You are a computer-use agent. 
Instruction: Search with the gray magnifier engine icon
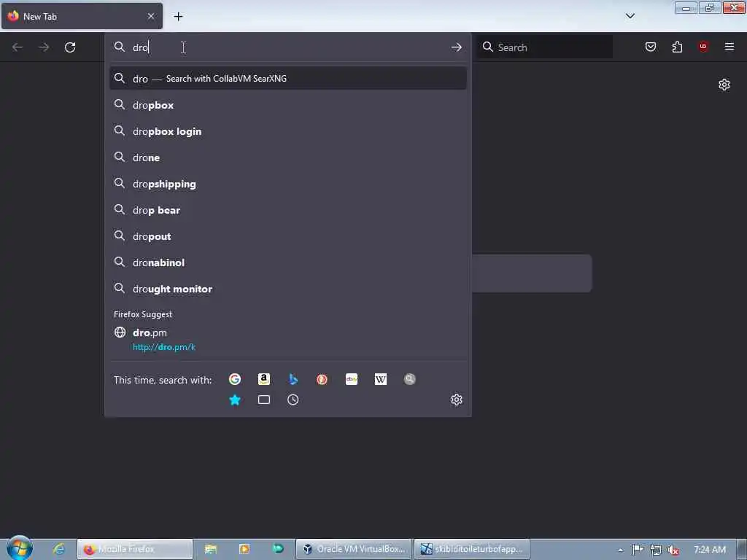(x=410, y=379)
